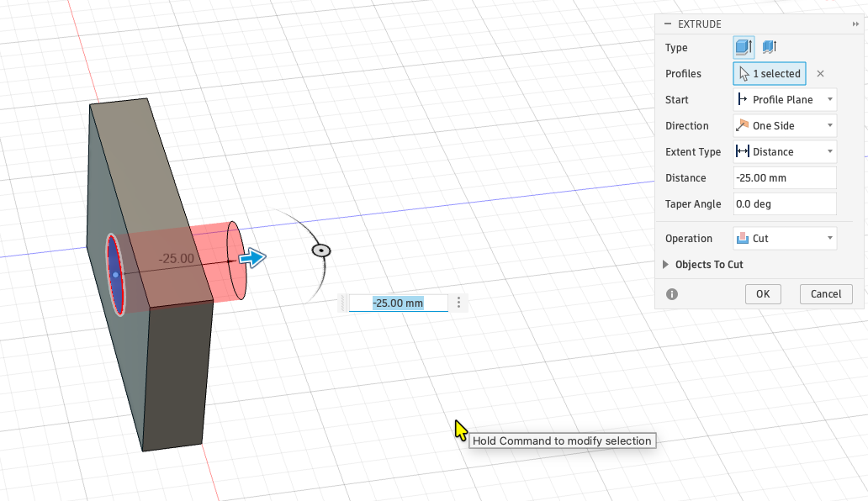The height and width of the screenshot is (501, 868).
Task: Clear the profile selection with the X
Action: pyautogui.click(x=820, y=73)
